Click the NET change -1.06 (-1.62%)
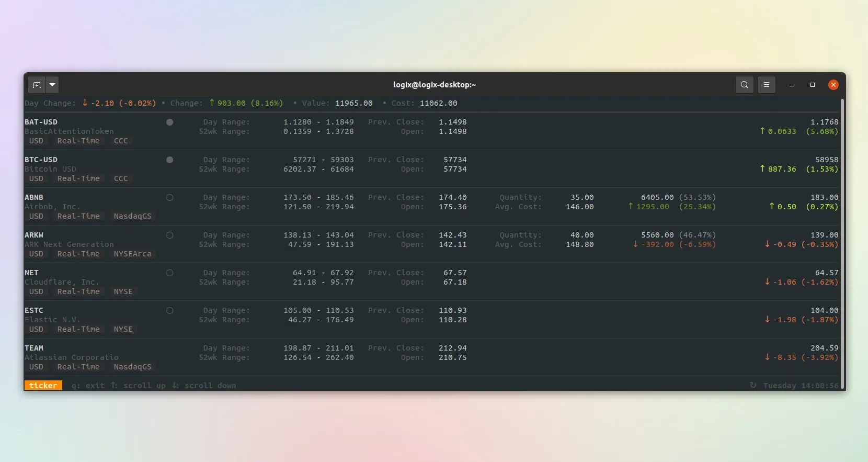The height and width of the screenshot is (462, 868). [802, 283]
